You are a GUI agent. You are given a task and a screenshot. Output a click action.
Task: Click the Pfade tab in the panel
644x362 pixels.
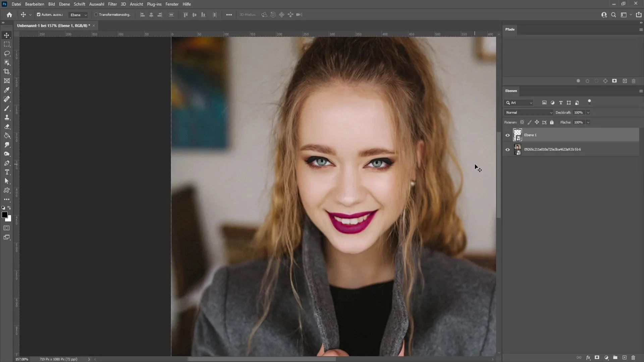[x=511, y=29]
